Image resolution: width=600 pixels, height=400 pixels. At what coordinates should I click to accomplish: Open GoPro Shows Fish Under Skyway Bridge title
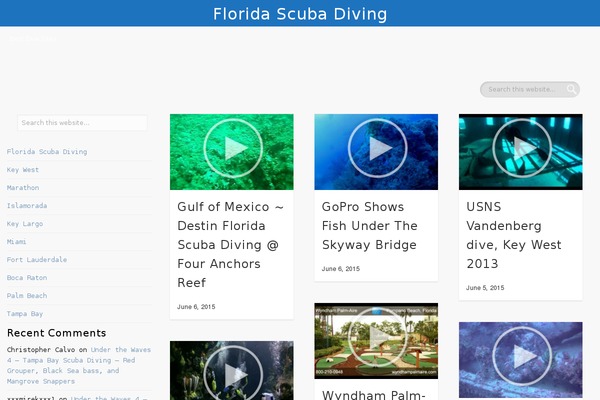(x=370, y=225)
